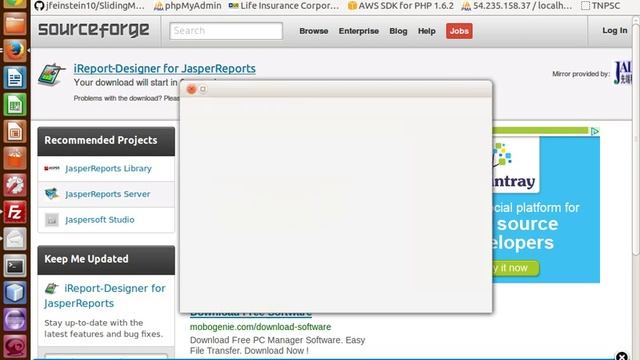
Task: Click the AdChoices icon on the ad
Action: coord(595,131)
